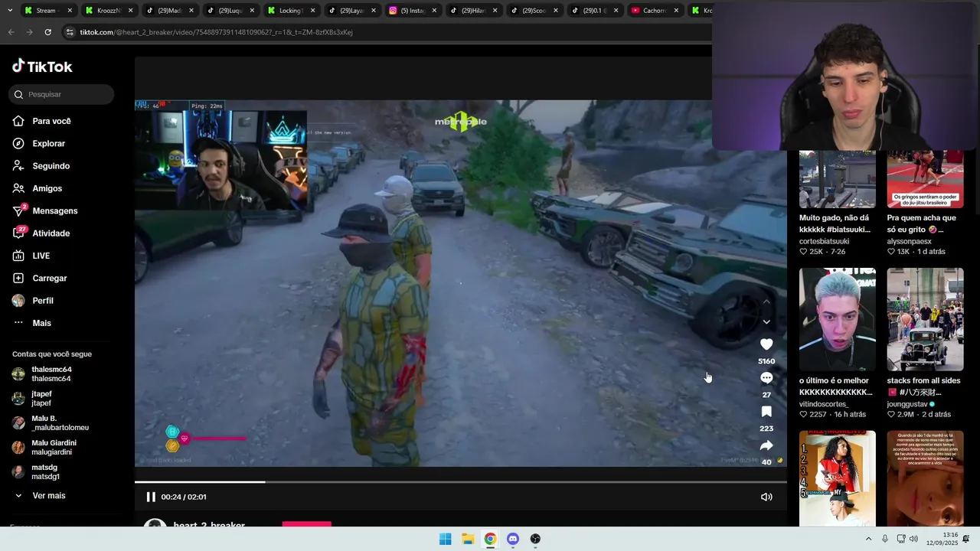
Task: Open Google Chrome from taskbar
Action: [x=490, y=539]
